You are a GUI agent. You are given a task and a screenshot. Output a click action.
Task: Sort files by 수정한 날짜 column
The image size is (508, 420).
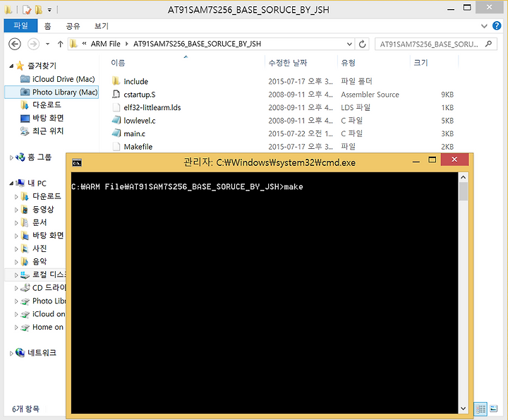[x=288, y=63]
